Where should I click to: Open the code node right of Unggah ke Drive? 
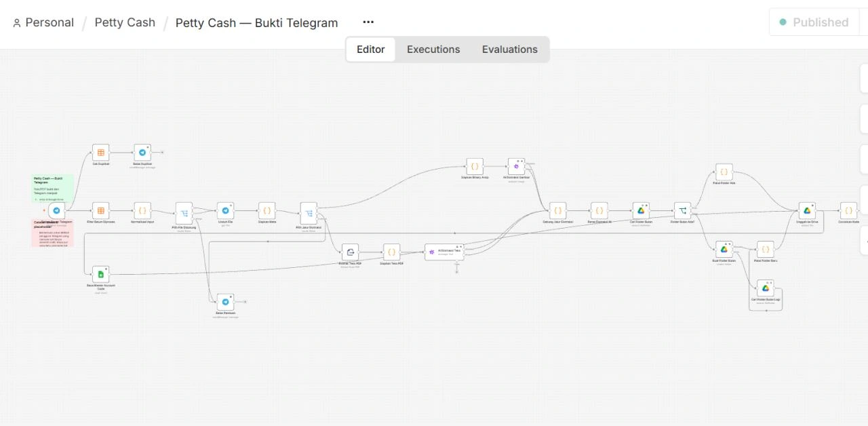tap(848, 210)
